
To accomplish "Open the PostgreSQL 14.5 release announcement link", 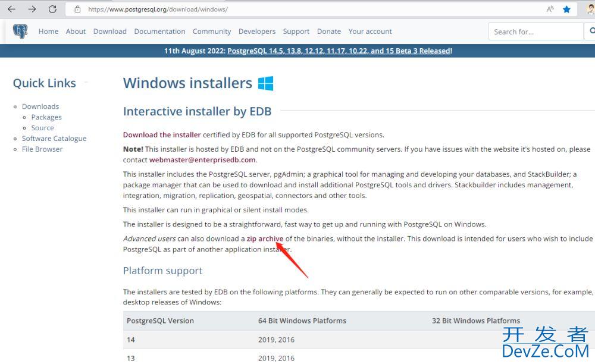I will click(x=339, y=51).
